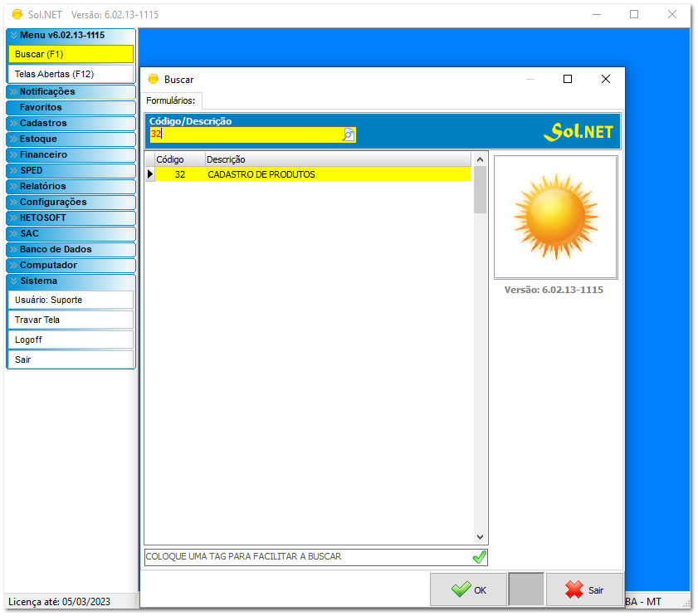Click the Sol.NET sun icon in the main title bar

pyautogui.click(x=17, y=14)
